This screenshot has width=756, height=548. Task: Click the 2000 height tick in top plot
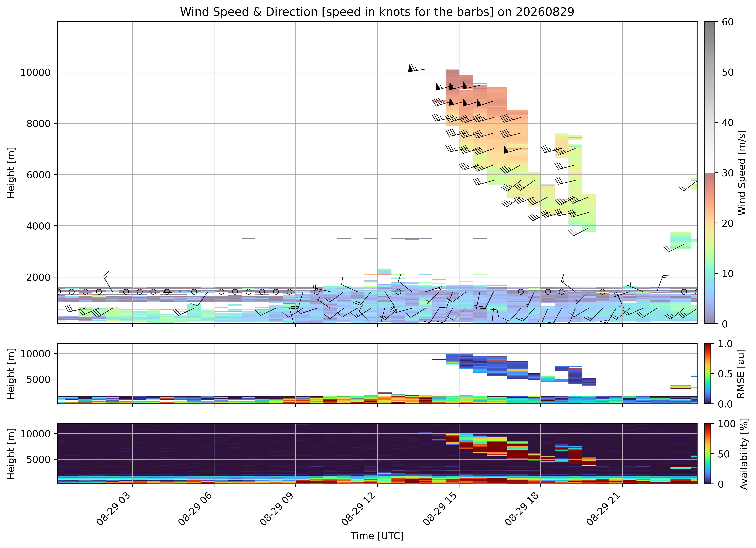point(38,277)
